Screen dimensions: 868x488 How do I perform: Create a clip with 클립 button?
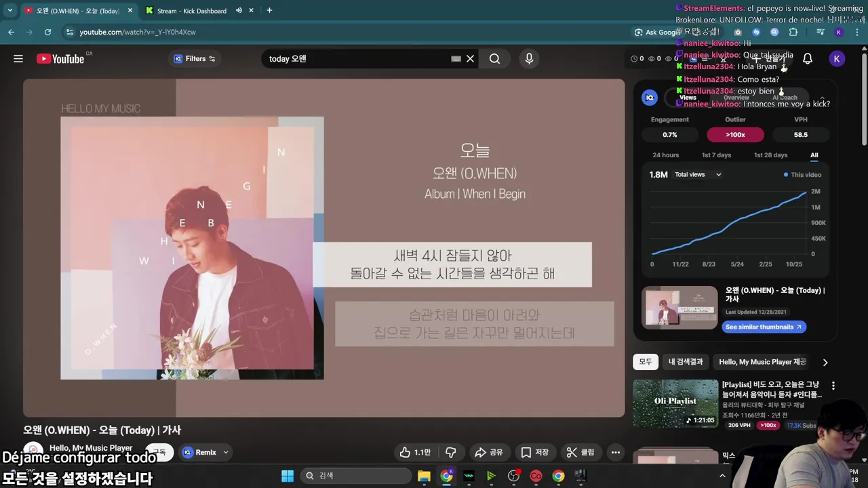click(580, 452)
